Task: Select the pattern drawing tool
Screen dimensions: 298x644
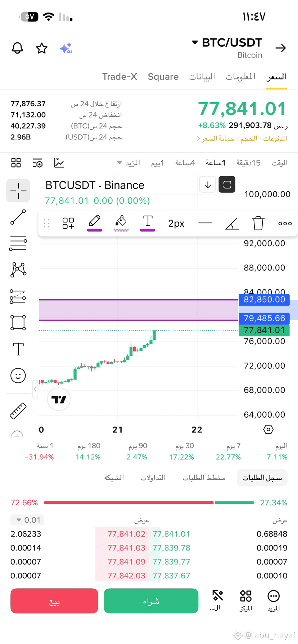Action: point(18,270)
